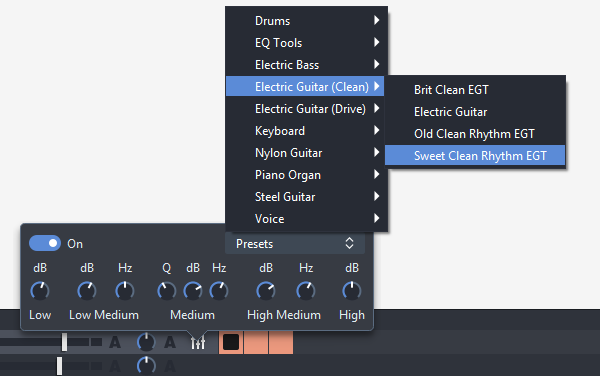Click the Medium band Hz knob
Viewport: 600px width, 376px height.
coord(219,291)
